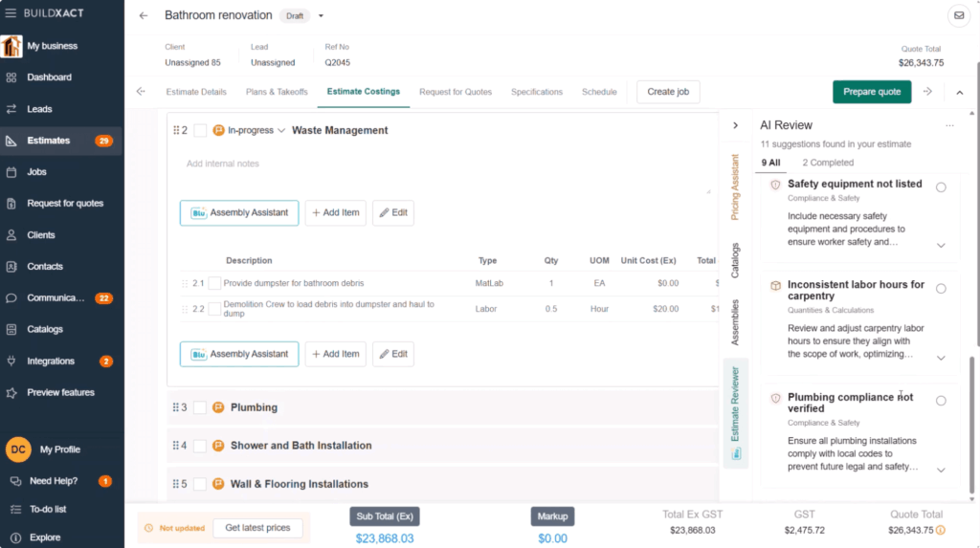Open the 2 Completed tab in AI Review
The image size is (980, 548).
point(827,163)
